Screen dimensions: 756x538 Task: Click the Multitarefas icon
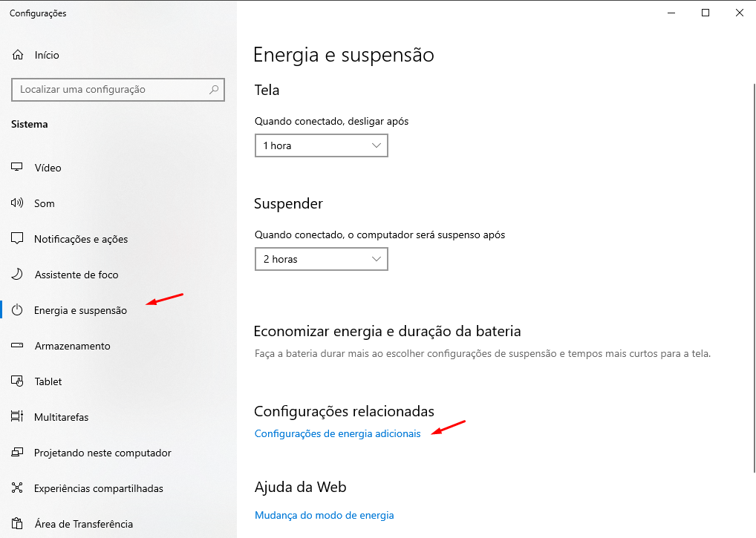pos(18,417)
